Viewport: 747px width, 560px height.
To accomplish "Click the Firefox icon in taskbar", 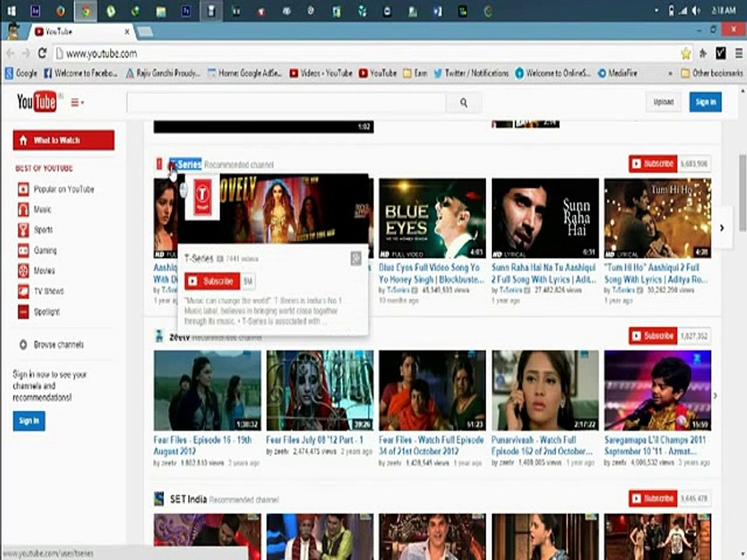I will [61, 11].
